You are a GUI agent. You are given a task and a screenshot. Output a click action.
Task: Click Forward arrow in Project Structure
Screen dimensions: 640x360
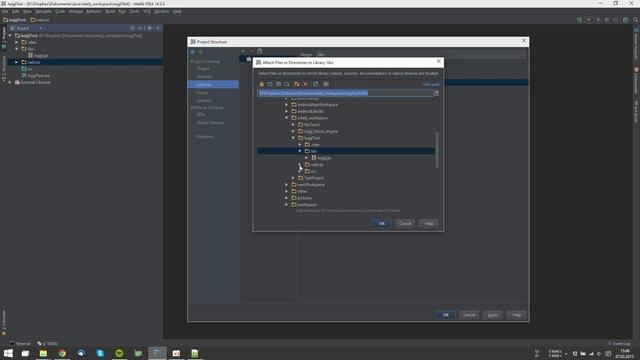[x=200, y=52]
